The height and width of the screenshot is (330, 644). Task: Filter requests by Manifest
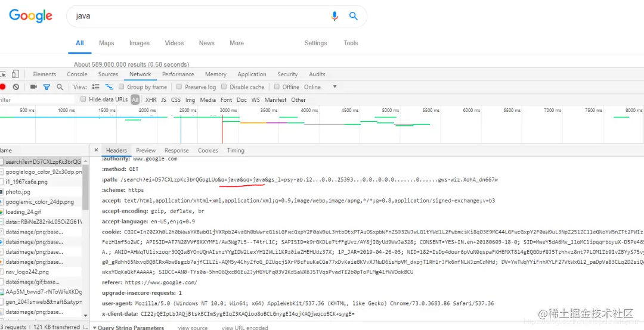click(275, 99)
